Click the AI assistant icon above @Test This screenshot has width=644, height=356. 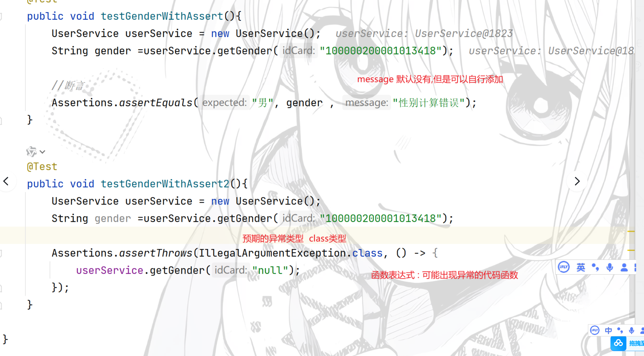tap(31, 151)
